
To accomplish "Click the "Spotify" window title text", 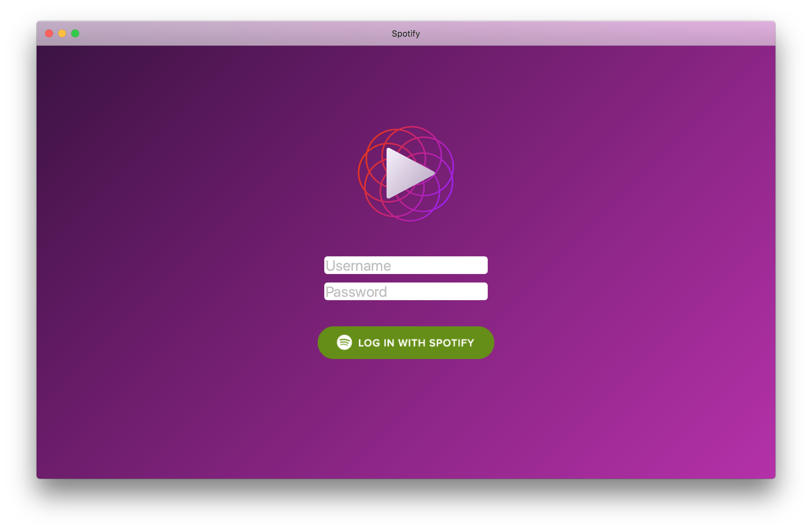I will (406, 34).
